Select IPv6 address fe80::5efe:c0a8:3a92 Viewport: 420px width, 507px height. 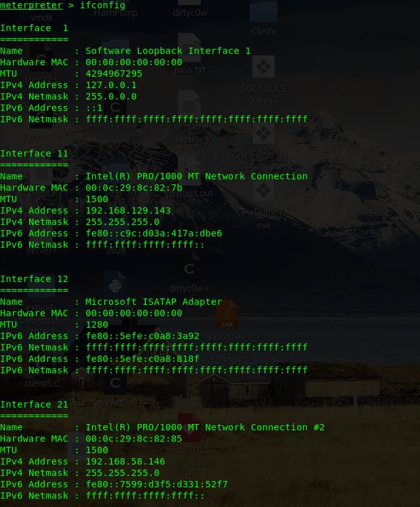click(143, 336)
